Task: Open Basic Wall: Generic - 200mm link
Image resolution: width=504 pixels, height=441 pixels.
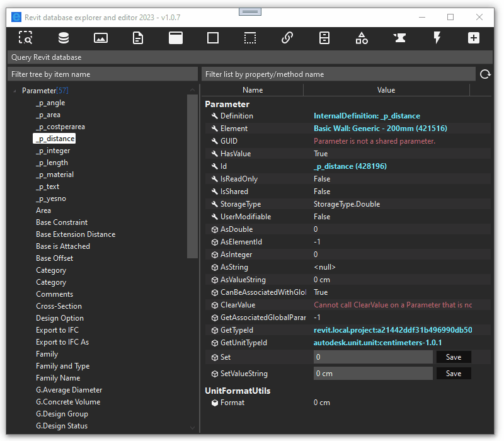Action: pos(381,129)
